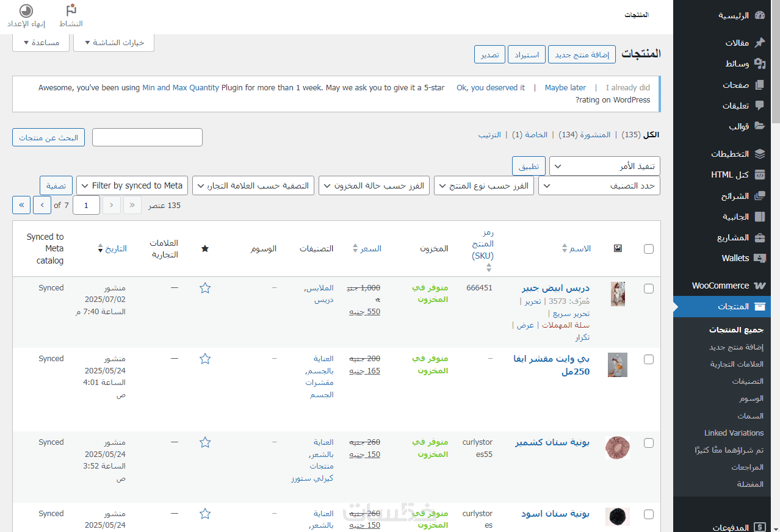Screen dimensions: 780x532
Task: Click the Finish Setup circle icon
Action: [26, 10]
